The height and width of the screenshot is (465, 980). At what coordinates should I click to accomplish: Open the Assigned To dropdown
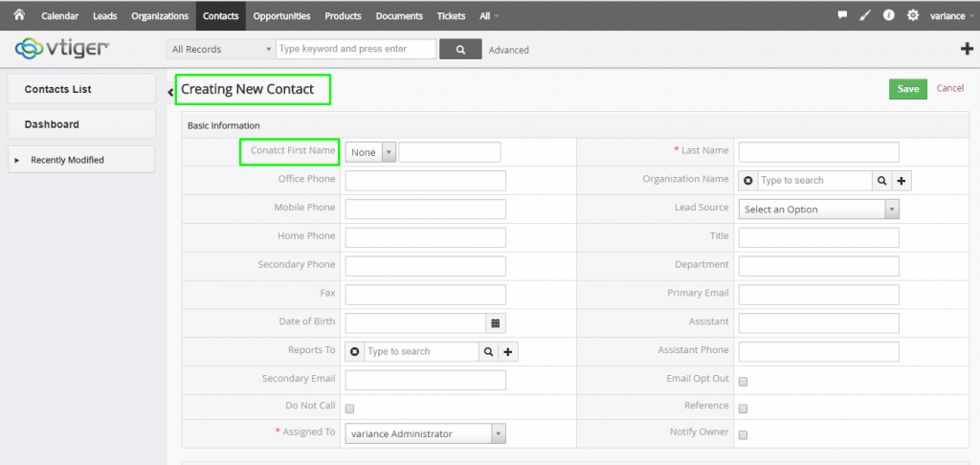(x=426, y=433)
